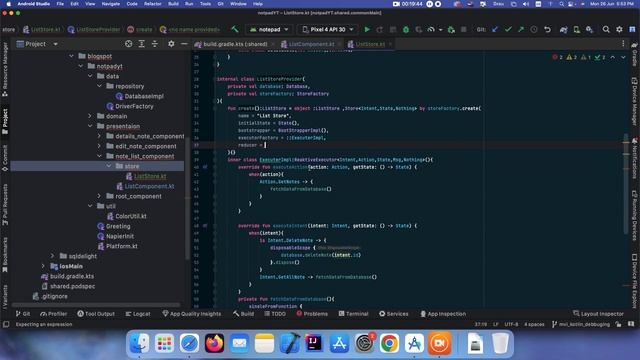
Task: Click Expand All icon in Project panel
Action: (142, 44)
